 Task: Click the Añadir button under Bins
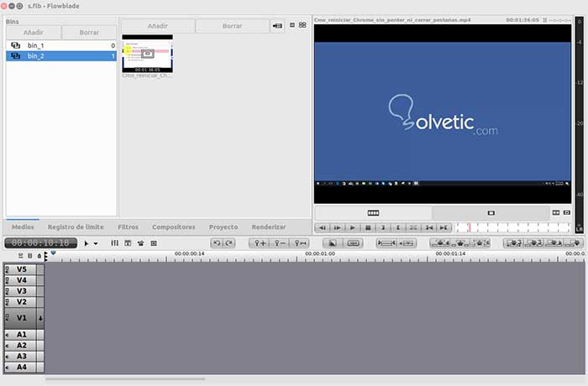pos(34,33)
